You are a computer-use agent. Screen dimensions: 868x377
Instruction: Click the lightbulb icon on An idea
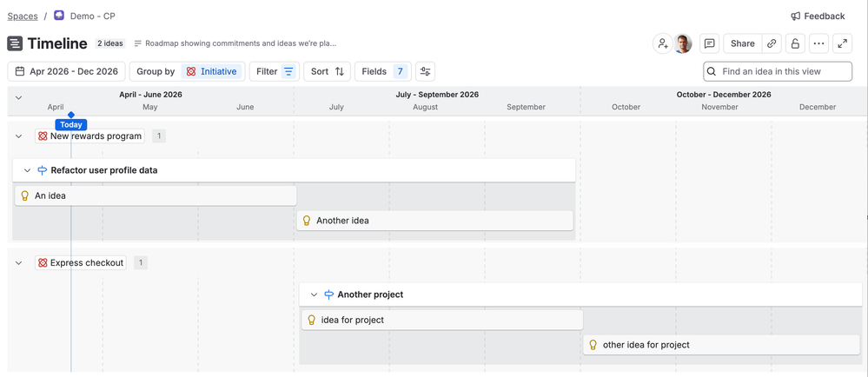pos(24,195)
